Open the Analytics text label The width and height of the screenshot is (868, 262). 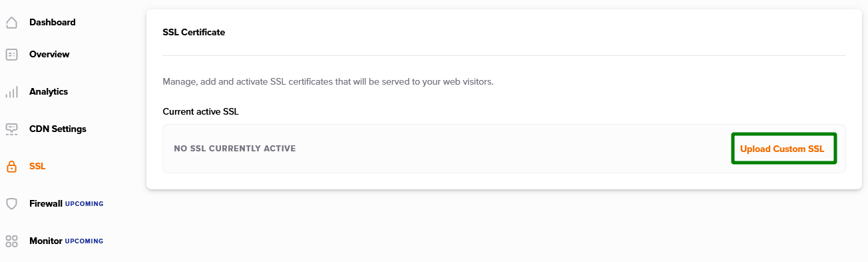pyautogui.click(x=49, y=91)
